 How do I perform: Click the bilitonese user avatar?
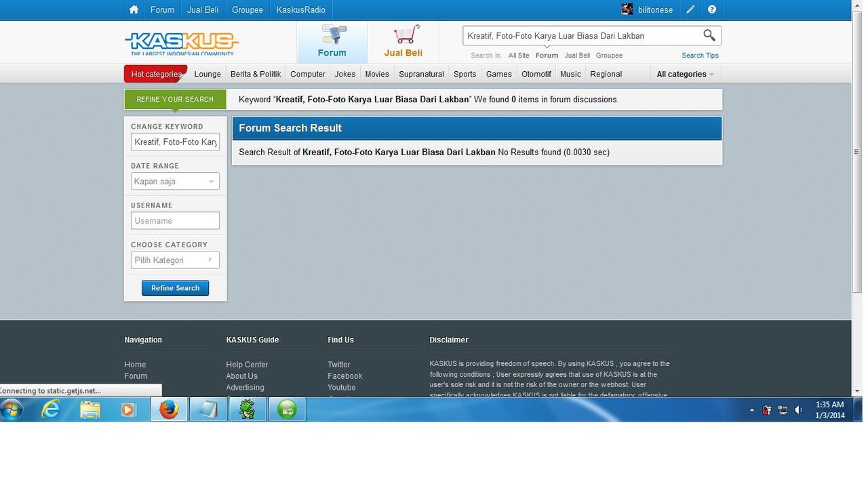[x=627, y=9]
